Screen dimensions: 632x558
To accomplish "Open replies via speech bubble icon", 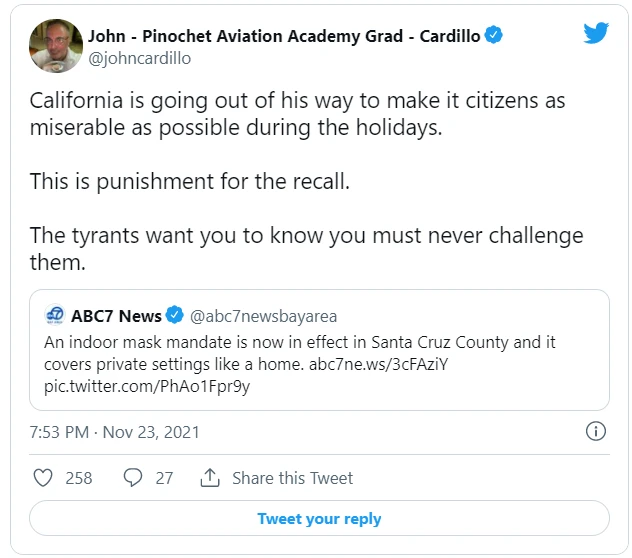I will click(x=132, y=478).
